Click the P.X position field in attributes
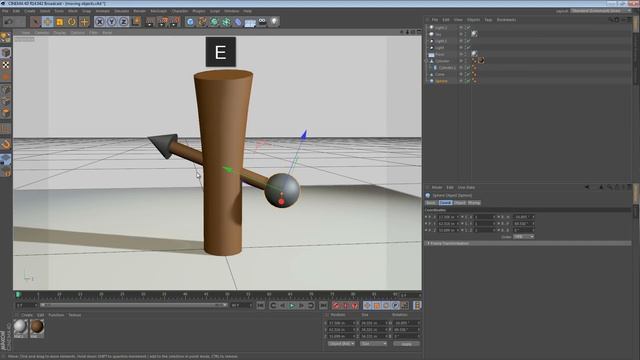Image resolution: width=640 pixels, height=360 pixels. [448, 217]
